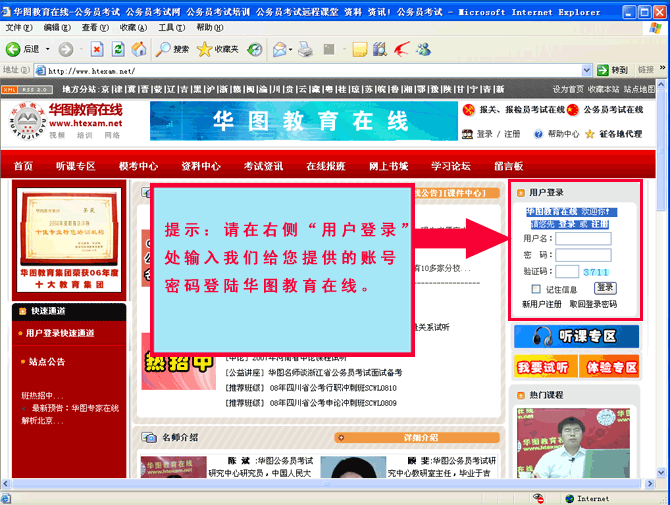Open the 模考中心 nav tab
Screen dimensions: 670x505
coord(138,166)
